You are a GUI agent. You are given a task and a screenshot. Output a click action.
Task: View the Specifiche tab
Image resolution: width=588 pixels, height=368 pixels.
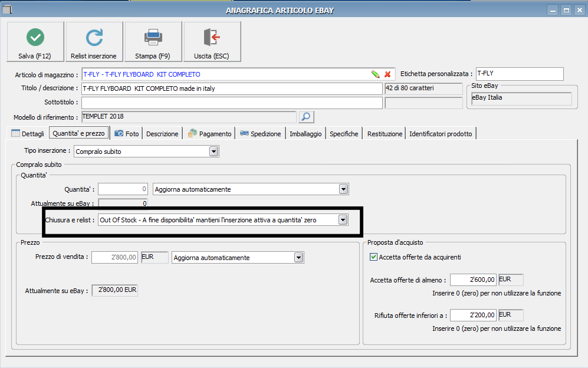pyautogui.click(x=344, y=133)
